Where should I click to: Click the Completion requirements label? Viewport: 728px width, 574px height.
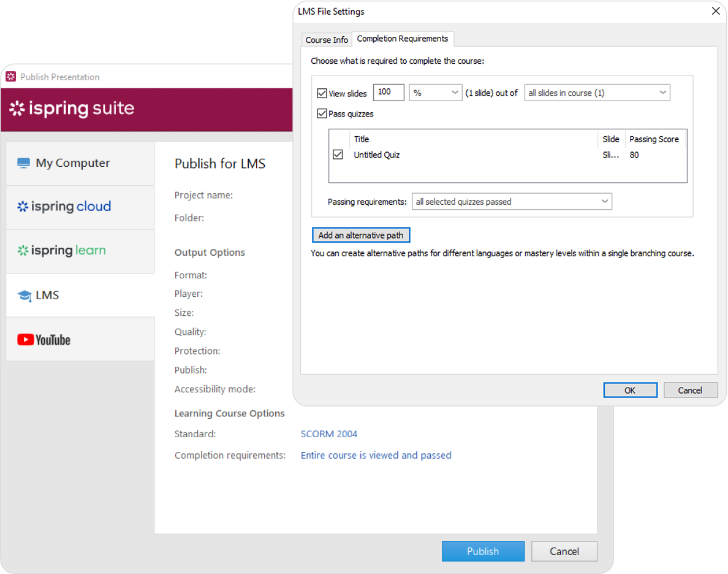coord(230,456)
